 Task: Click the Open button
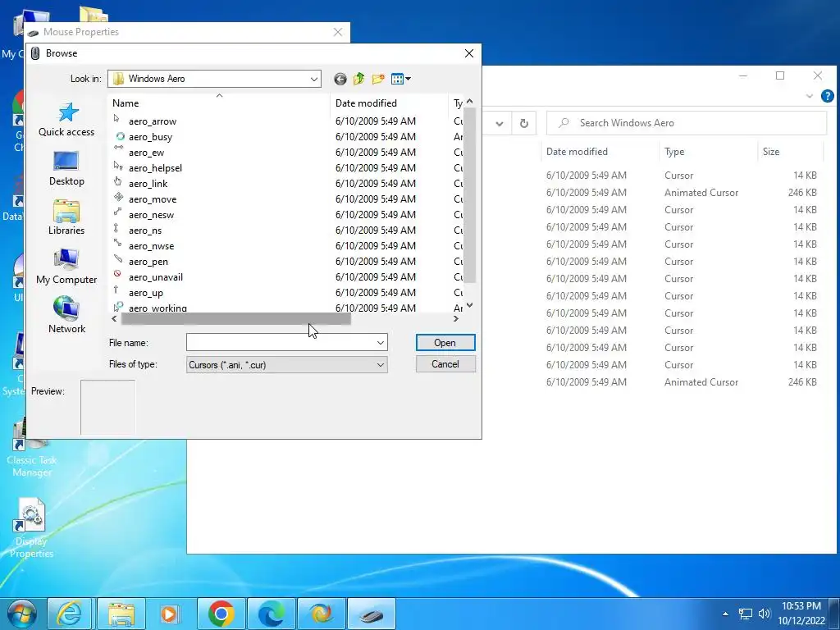pos(445,343)
